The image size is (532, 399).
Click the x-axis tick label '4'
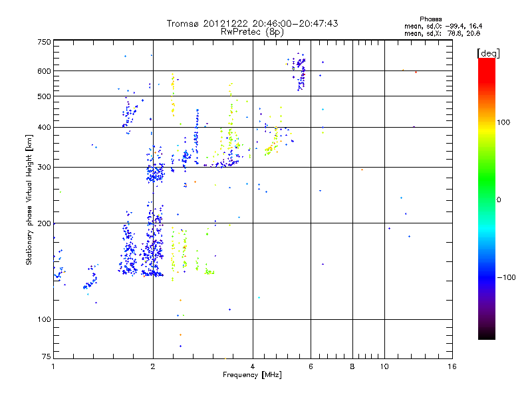click(x=253, y=366)
